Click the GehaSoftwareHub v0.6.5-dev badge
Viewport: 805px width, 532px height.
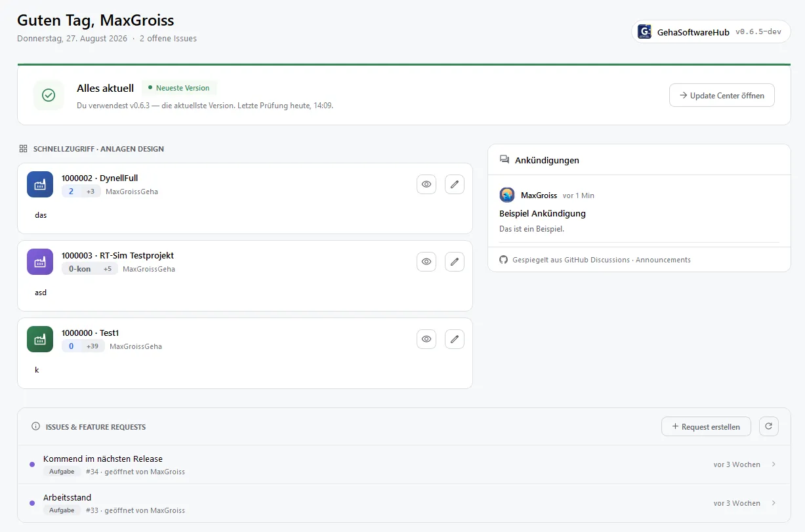coord(711,31)
